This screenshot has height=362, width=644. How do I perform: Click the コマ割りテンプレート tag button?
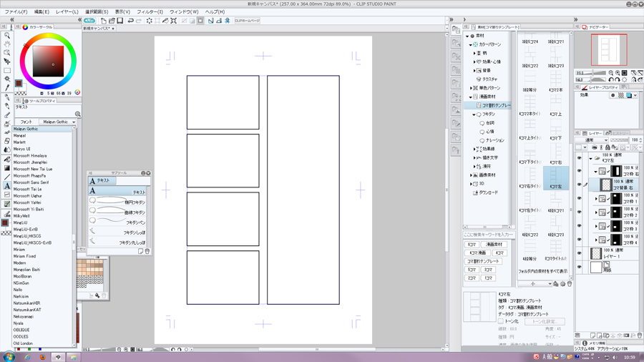(x=484, y=261)
